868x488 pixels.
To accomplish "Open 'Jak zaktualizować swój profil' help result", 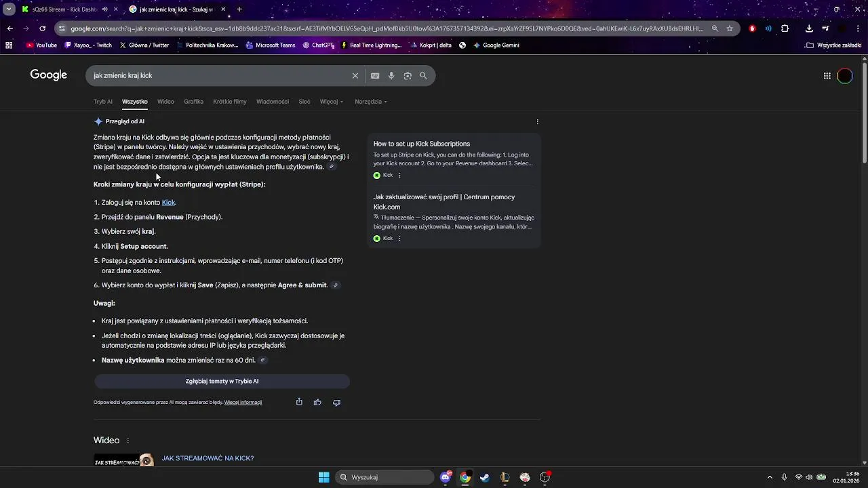I will pyautogui.click(x=444, y=202).
